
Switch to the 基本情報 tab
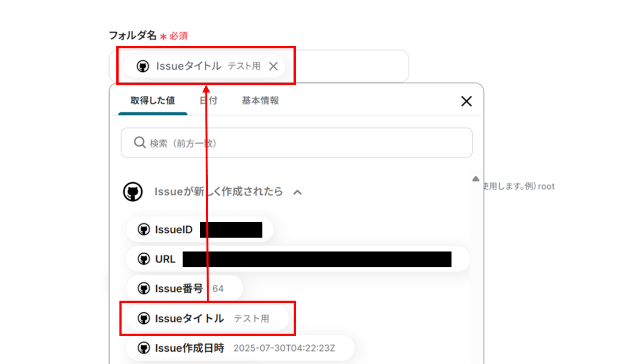coord(260,101)
